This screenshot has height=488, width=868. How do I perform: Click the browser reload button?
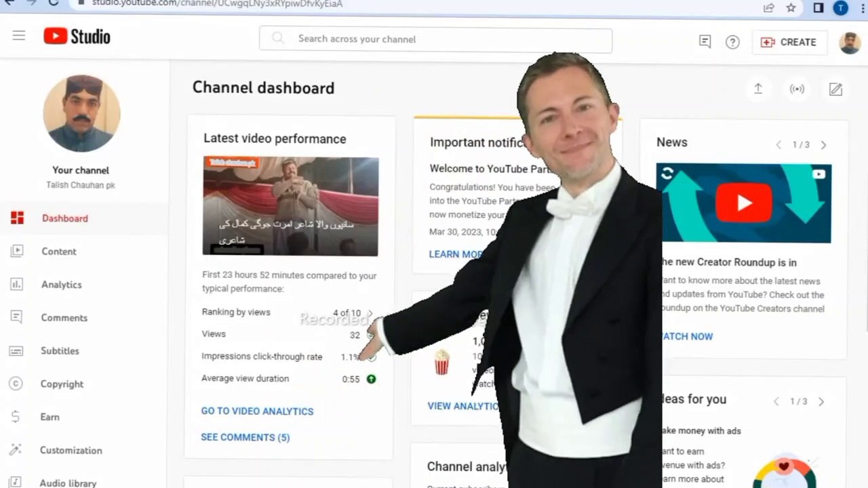(x=53, y=3)
